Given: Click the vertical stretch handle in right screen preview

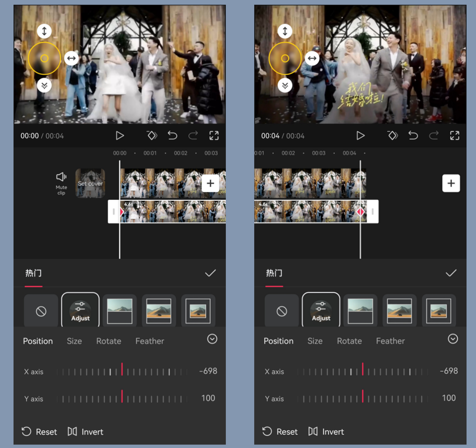Looking at the screenshot, I should pyautogui.click(x=285, y=31).
